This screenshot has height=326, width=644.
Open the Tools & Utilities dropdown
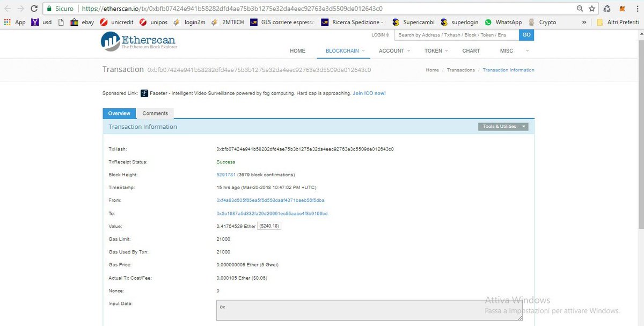[x=503, y=127]
